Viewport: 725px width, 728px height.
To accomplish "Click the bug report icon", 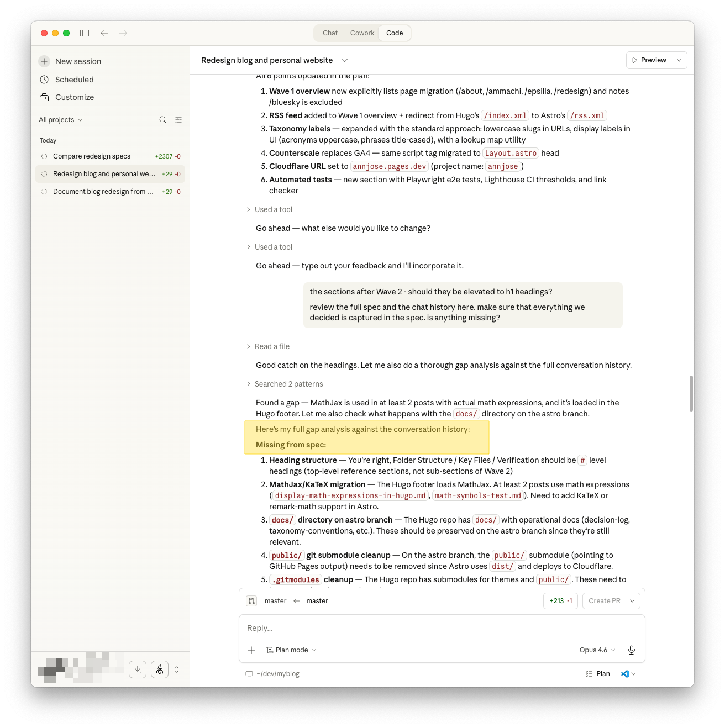I will [160, 669].
